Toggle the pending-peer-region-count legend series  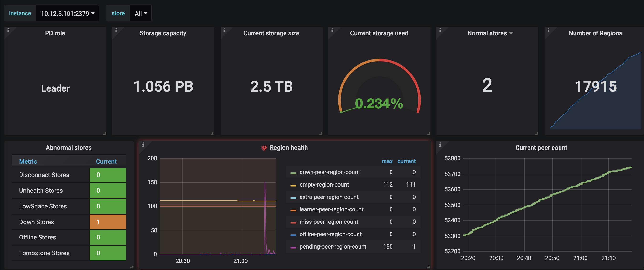pos(333,247)
